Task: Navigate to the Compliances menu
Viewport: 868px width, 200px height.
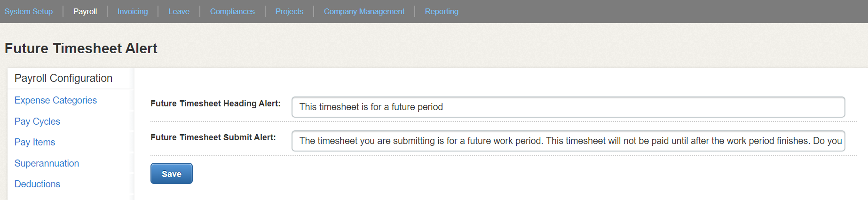Action: point(232,11)
